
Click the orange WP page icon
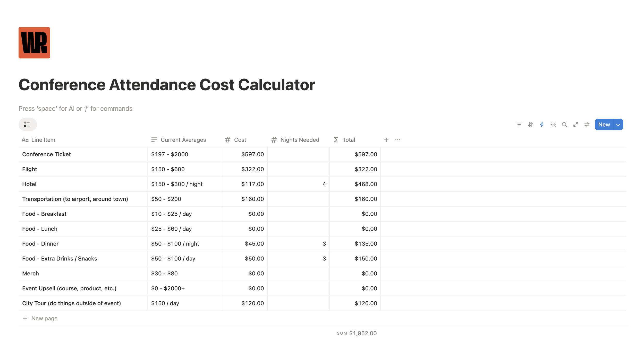[34, 43]
